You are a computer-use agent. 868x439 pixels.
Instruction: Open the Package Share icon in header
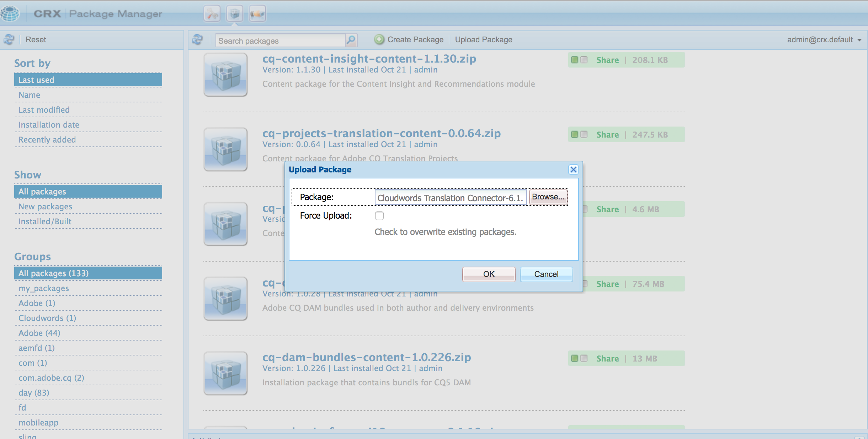(x=257, y=14)
